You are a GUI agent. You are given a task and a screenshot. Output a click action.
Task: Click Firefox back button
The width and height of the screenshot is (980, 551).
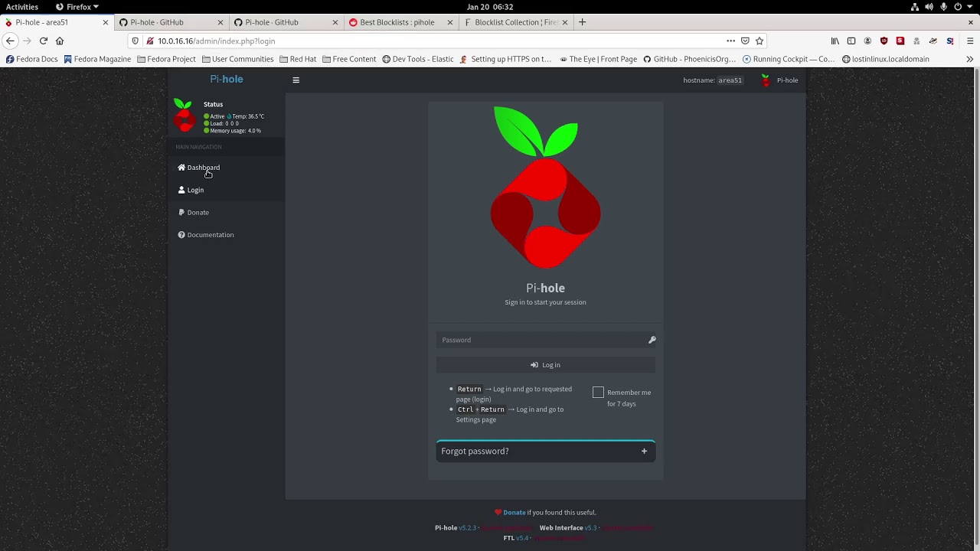(x=11, y=41)
